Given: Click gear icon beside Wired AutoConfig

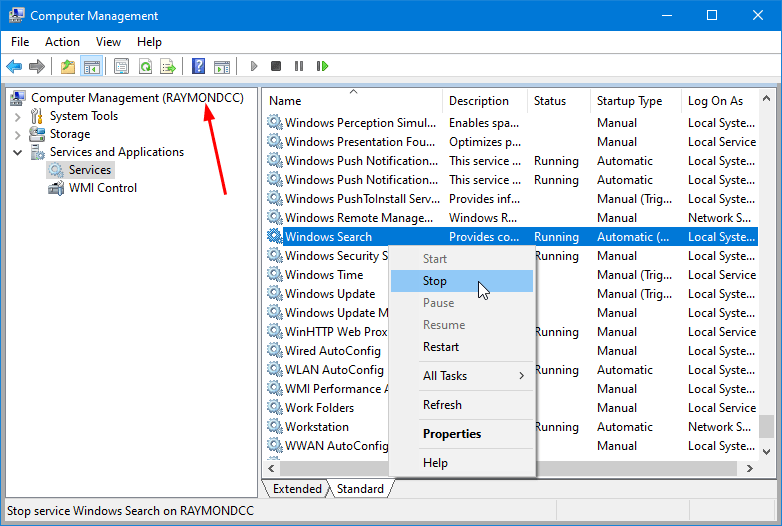Looking at the screenshot, I should click(x=275, y=351).
